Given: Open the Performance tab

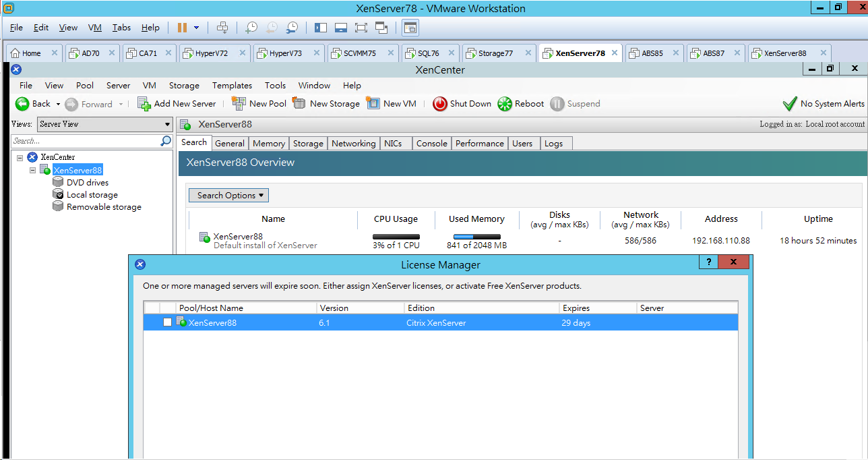Looking at the screenshot, I should pos(480,143).
